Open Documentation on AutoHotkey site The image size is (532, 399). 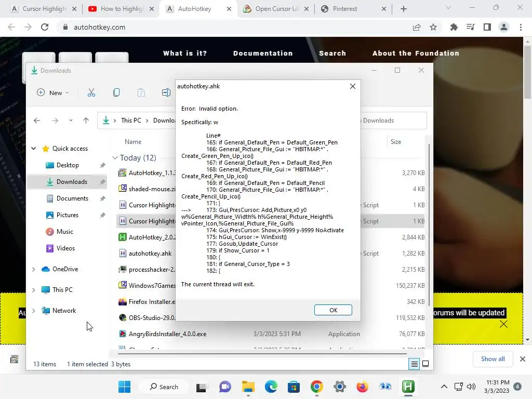point(262,54)
